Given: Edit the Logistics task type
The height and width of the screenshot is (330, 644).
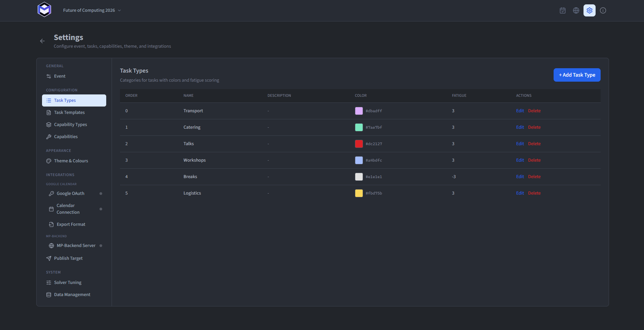Looking at the screenshot, I should [520, 193].
